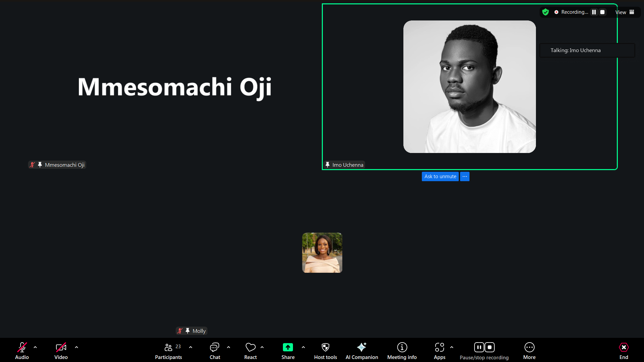Turn on camera with the Video button
Screen dimensions: 644x362
tap(61, 350)
